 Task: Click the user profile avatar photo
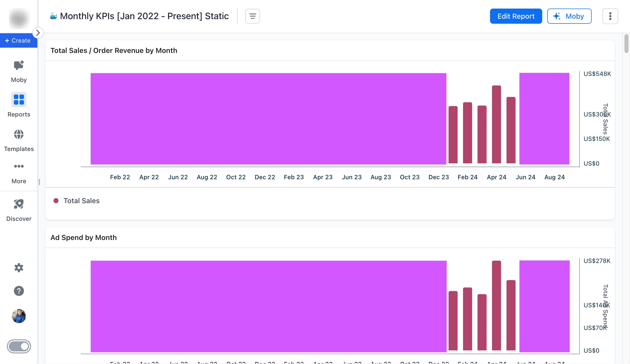coord(19,316)
